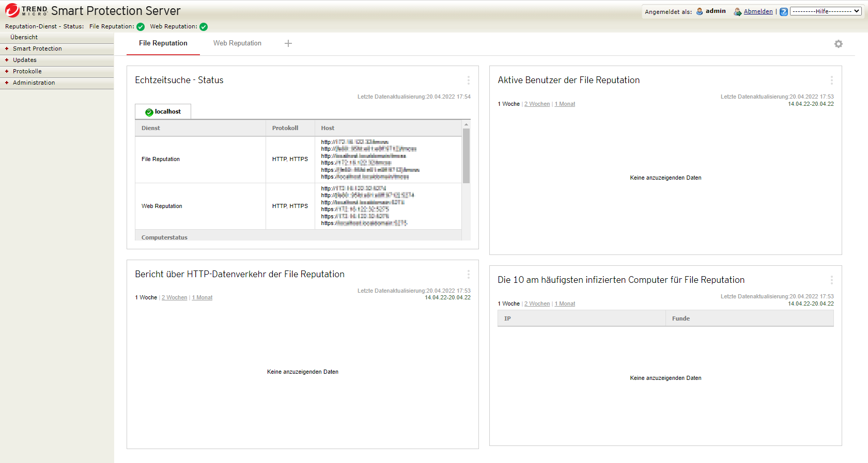Image resolution: width=868 pixels, height=463 pixels.
Task: Click the Abmelden logout link
Action: click(x=758, y=11)
